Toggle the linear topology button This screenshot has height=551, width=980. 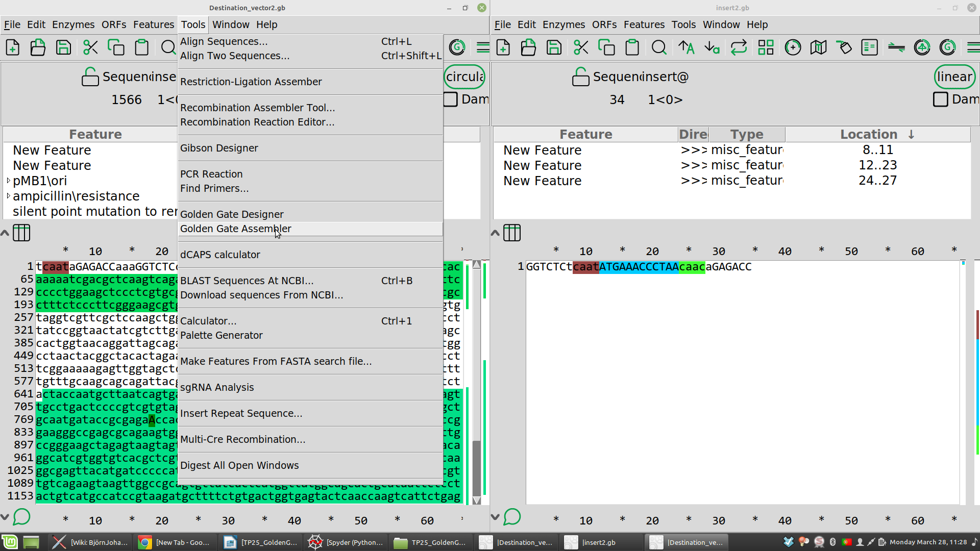(x=954, y=77)
